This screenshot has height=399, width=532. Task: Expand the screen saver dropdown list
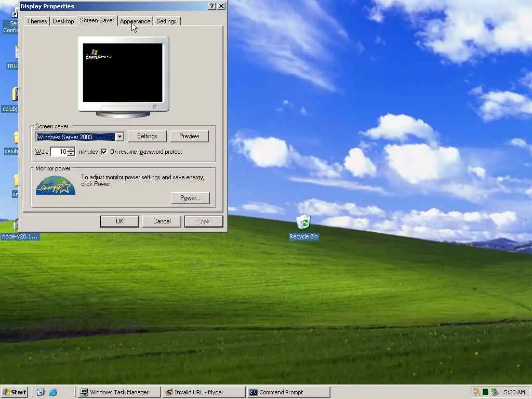[120, 137]
